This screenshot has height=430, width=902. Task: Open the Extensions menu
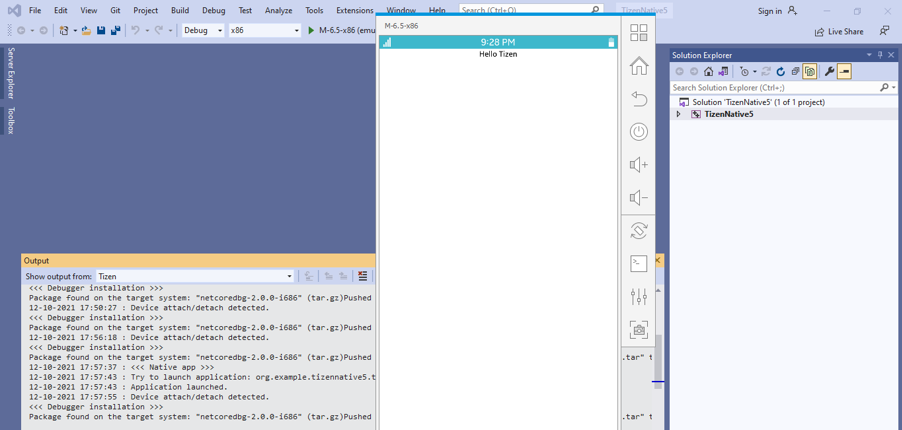click(354, 10)
